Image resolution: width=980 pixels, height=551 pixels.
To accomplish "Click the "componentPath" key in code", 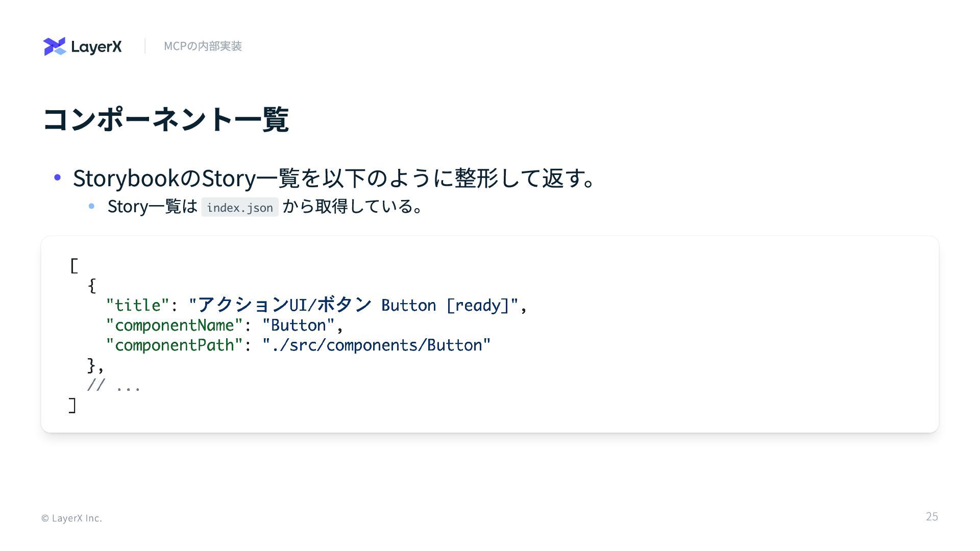I will point(174,345).
